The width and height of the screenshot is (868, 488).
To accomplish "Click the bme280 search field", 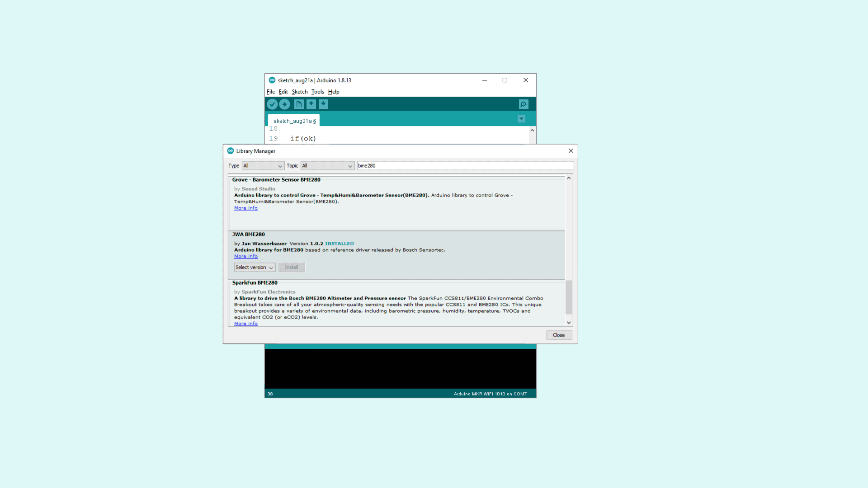I will click(465, 166).
